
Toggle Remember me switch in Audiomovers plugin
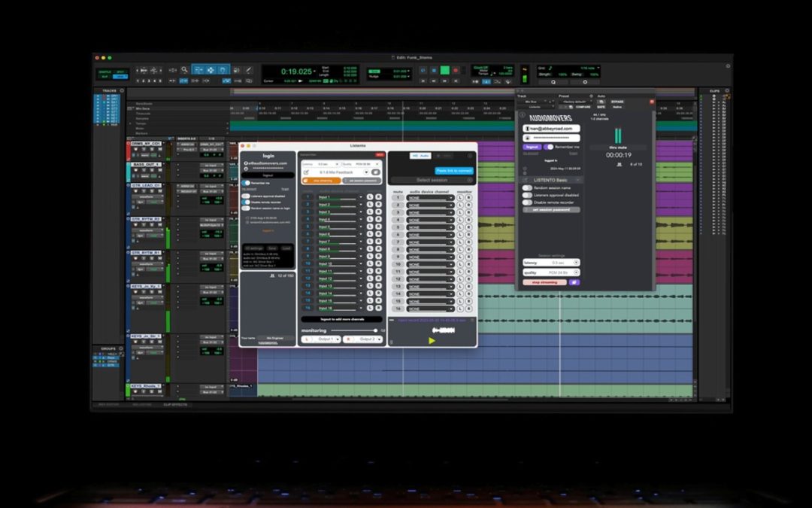coord(548,147)
